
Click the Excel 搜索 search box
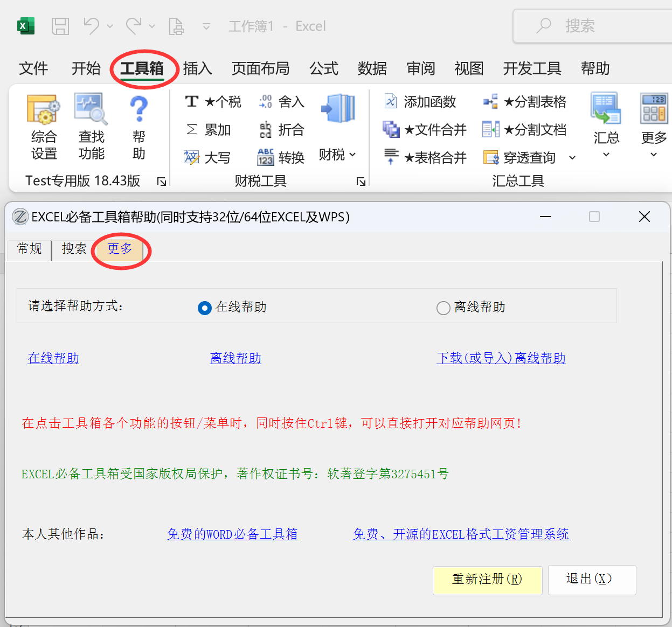tap(593, 26)
